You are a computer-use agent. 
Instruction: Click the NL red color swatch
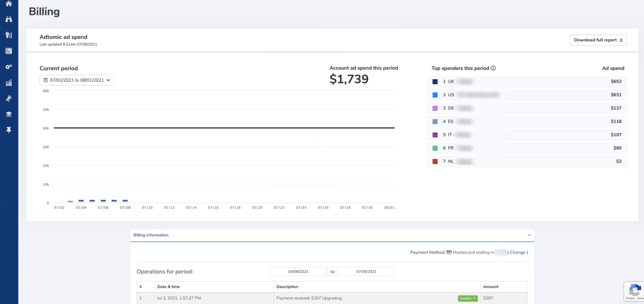435,161
